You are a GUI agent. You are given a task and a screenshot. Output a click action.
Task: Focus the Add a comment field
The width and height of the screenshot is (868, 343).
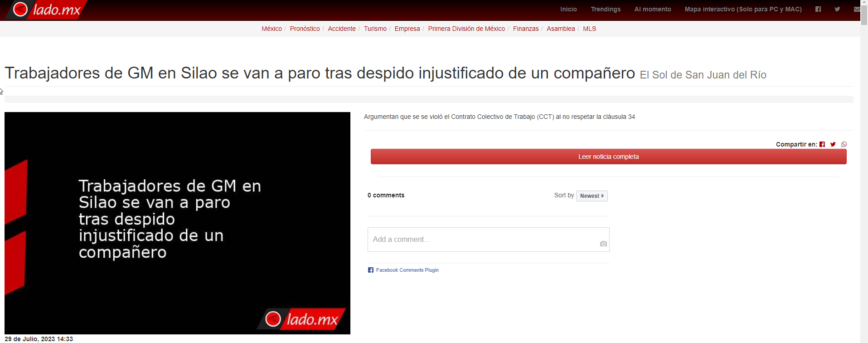coord(488,240)
